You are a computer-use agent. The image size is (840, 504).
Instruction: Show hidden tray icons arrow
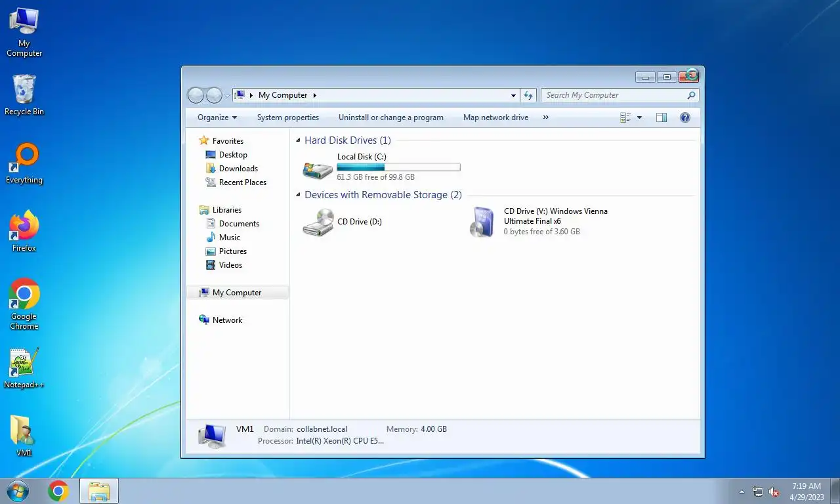point(742,492)
